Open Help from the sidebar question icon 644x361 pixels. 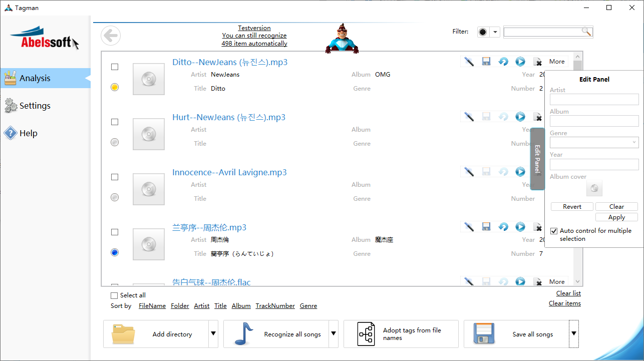11,133
